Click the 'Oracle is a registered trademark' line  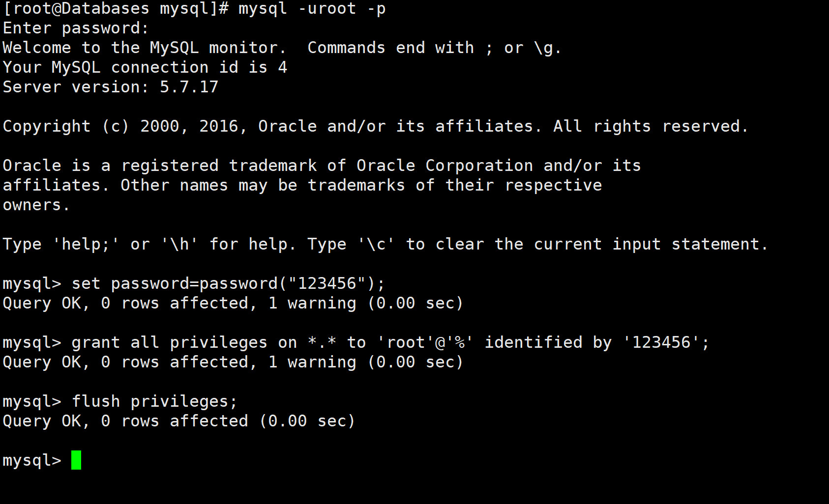pyautogui.click(x=322, y=166)
